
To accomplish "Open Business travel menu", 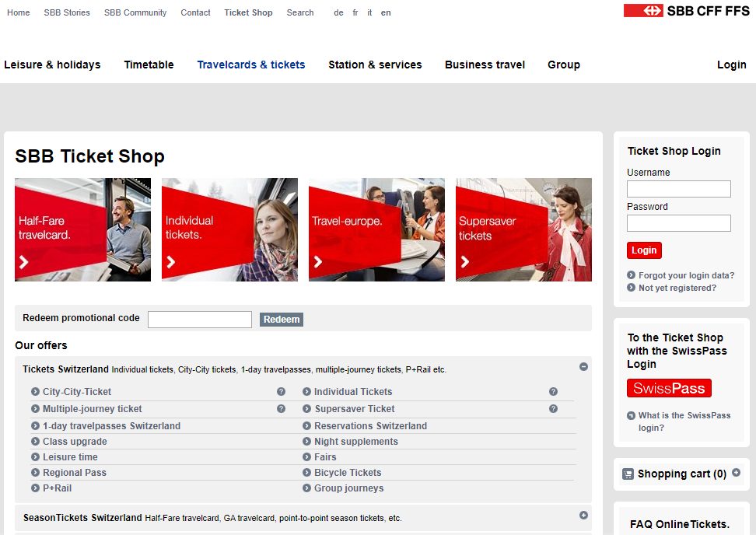I will (485, 65).
